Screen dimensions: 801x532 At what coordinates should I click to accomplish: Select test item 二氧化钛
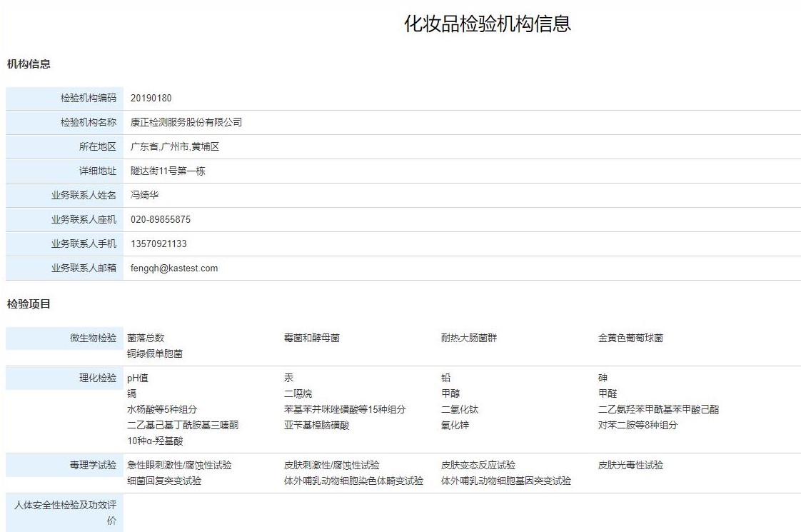click(460, 409)
